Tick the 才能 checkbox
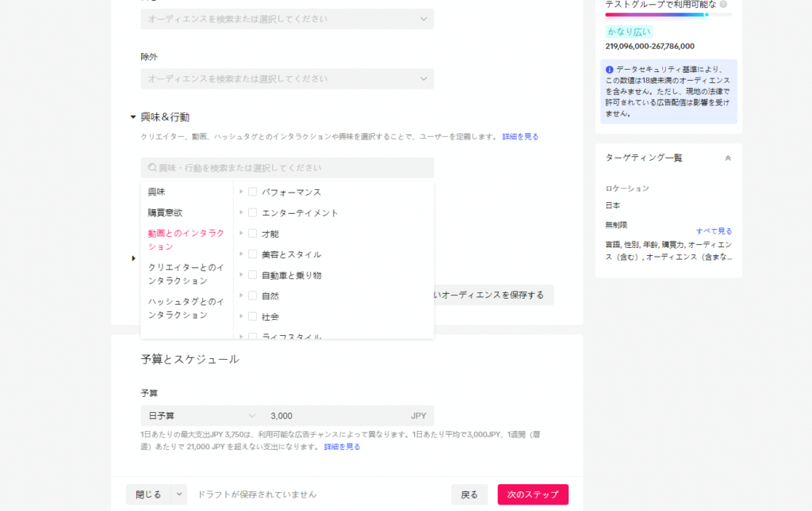812x511 pixels. tap(252, 234)
